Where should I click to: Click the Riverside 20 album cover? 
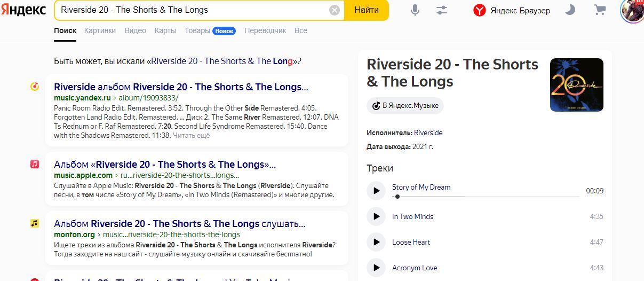coord(576,84)
